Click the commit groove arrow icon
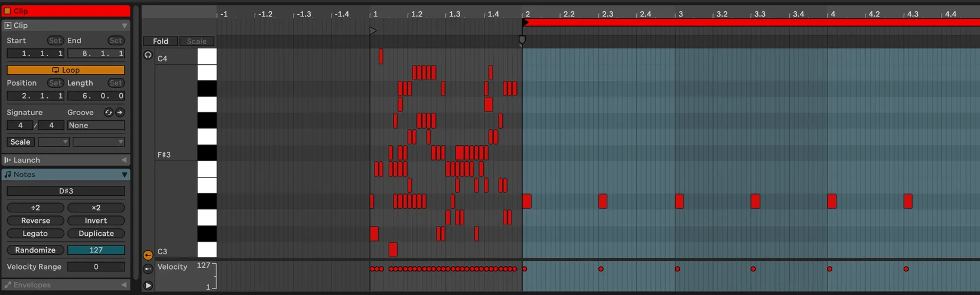Viewport: 980px width, 295px height. click(120, 112)
